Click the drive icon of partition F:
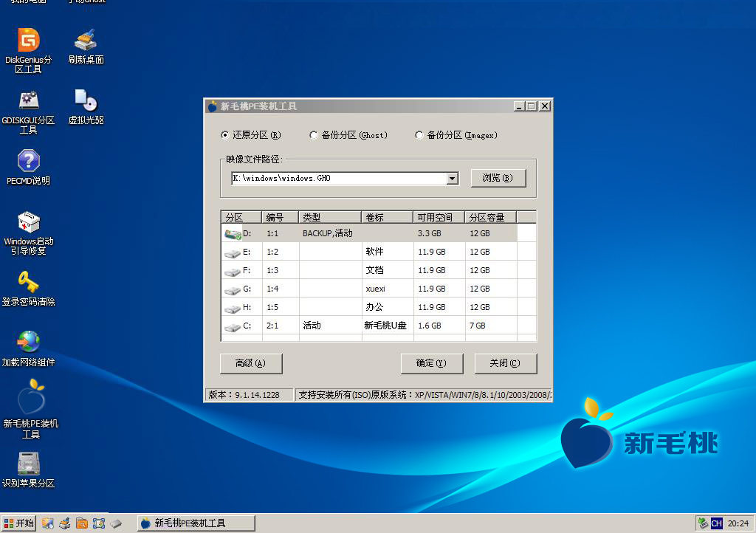The height and width of the screenshot is (533, 756). 233,272
